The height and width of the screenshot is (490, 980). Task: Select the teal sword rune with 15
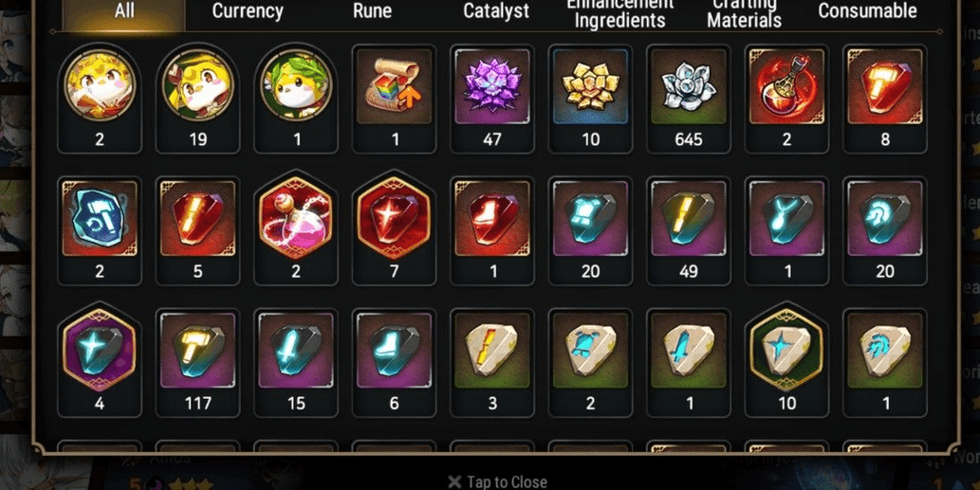296,363
